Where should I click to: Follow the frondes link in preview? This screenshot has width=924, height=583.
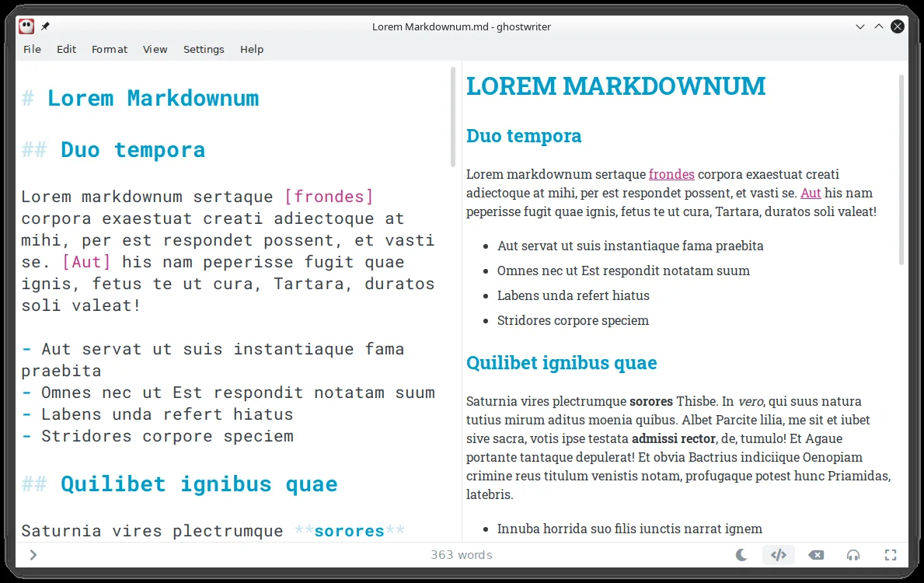[x=671, y=174]
